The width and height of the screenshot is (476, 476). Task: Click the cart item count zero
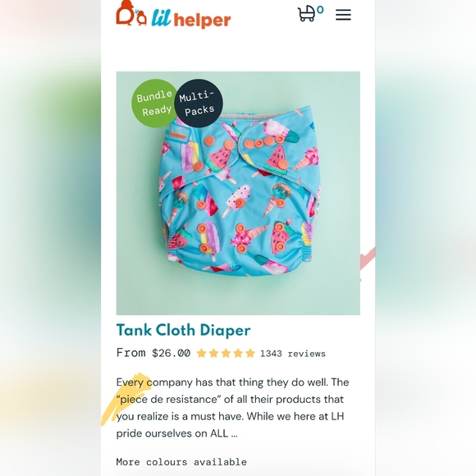pos(320,10)
